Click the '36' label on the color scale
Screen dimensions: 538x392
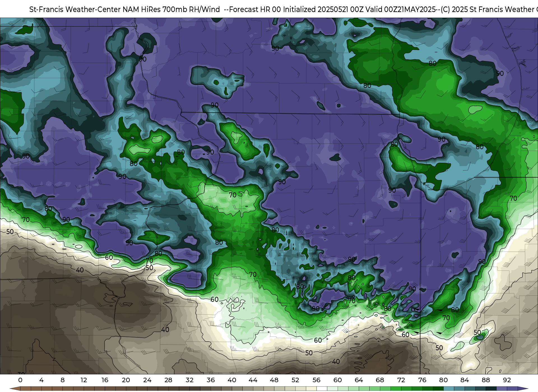[211, 380]
